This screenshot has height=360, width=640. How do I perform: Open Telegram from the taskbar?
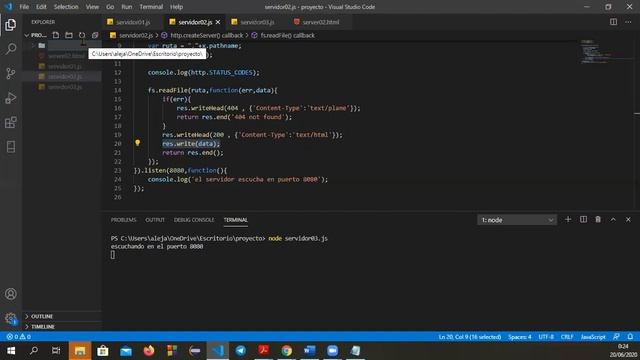point(241,351)
